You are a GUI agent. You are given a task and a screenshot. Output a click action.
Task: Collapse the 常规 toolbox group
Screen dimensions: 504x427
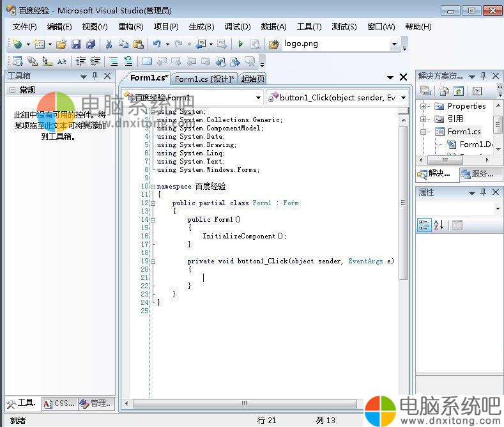tap(12, 89)
